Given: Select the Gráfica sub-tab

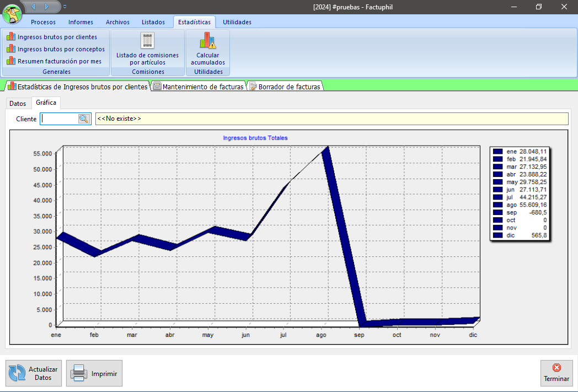Looking at the screenshot, I should pyautogui.click(x=46, y=103).
